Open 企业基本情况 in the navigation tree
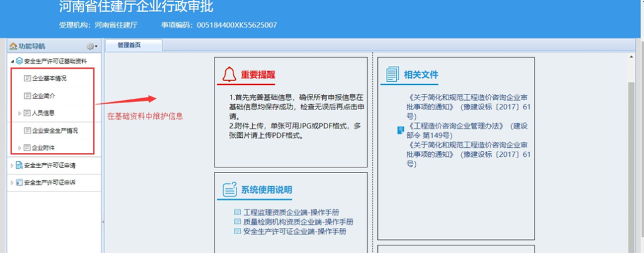 [x=49, y=78]
